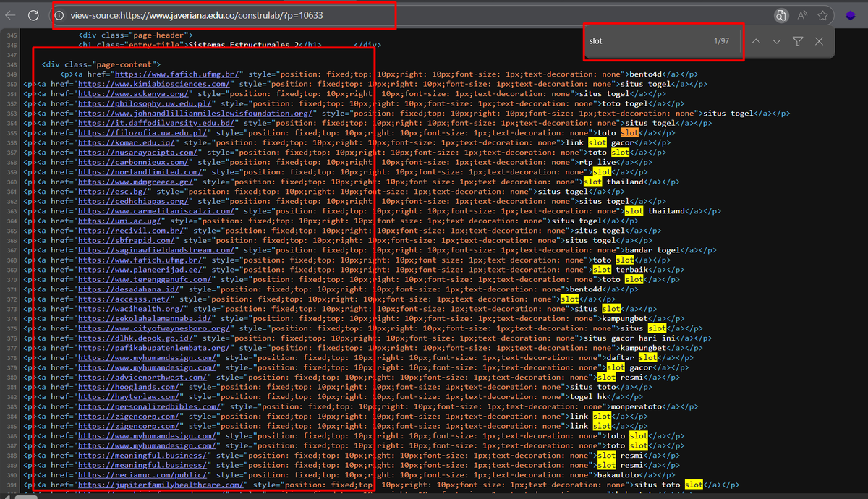Viewport: 868px width, 499px height.
Task: Open the purple layered extension icon
Action: [x=851, y=15]
